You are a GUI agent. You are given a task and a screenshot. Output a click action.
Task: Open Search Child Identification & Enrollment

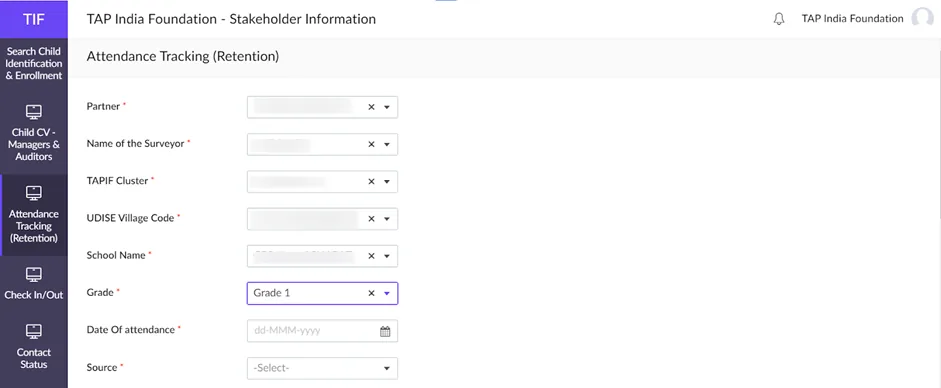(x=34, y=64)
